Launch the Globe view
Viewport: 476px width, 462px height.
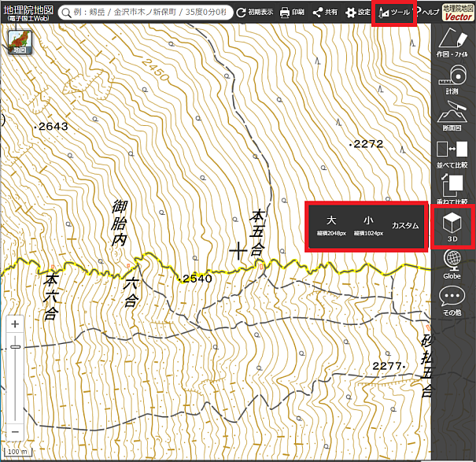[452, 264]
